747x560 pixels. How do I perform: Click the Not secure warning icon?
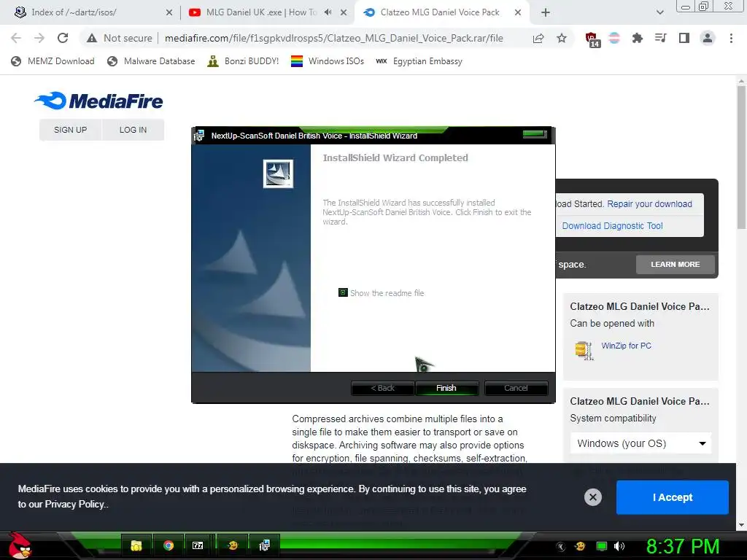[x=92, y=38]
